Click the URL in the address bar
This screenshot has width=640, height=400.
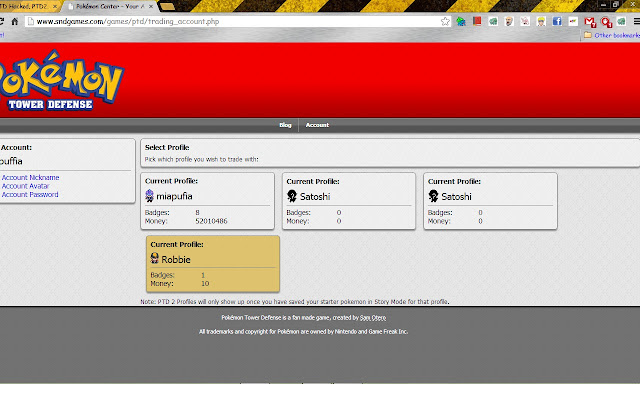(x=128, y=21)
